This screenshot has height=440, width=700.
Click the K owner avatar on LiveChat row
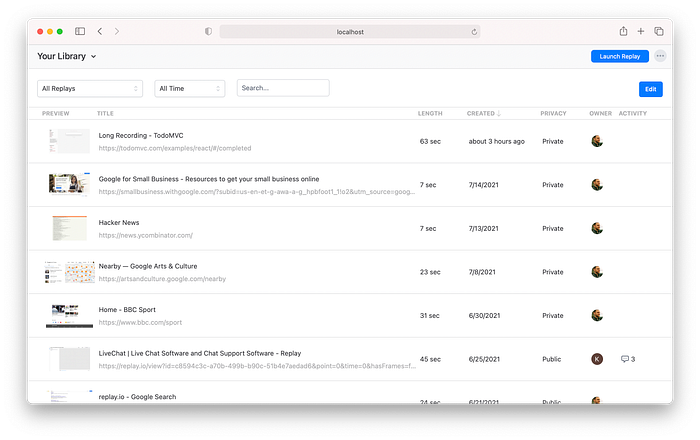[x=597, y=359]
